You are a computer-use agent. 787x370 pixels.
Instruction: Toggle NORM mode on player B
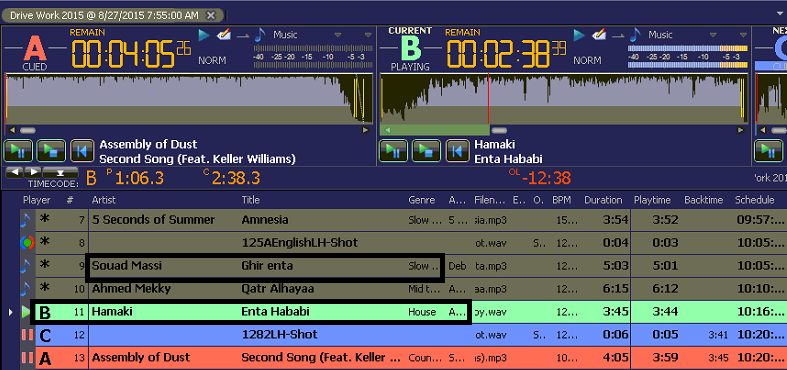click(587, 60)
